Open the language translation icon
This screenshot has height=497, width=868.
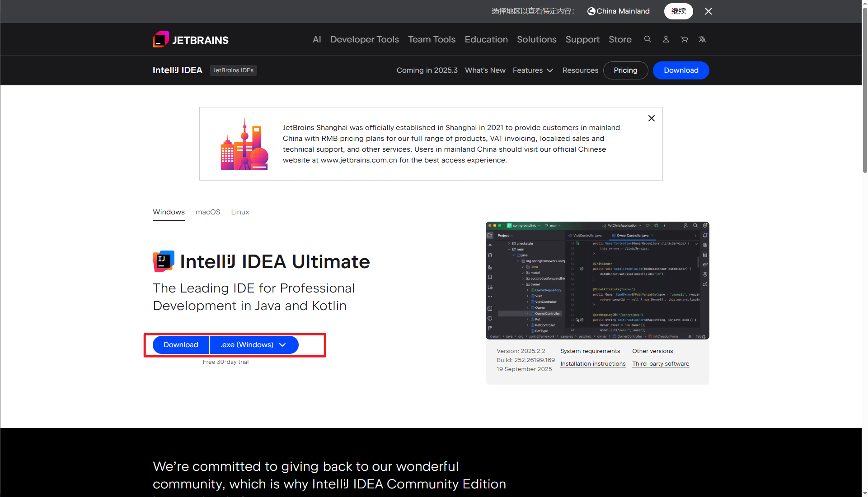point(702,39)
